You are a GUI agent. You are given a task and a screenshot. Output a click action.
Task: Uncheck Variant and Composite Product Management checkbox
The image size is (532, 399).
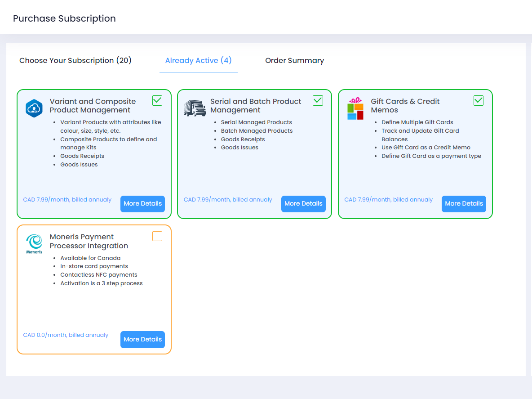[157, 101]
